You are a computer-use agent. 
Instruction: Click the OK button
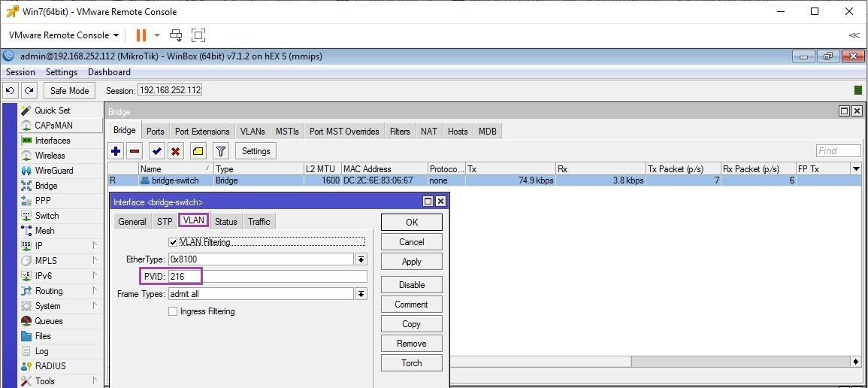(x=411, y=222)
